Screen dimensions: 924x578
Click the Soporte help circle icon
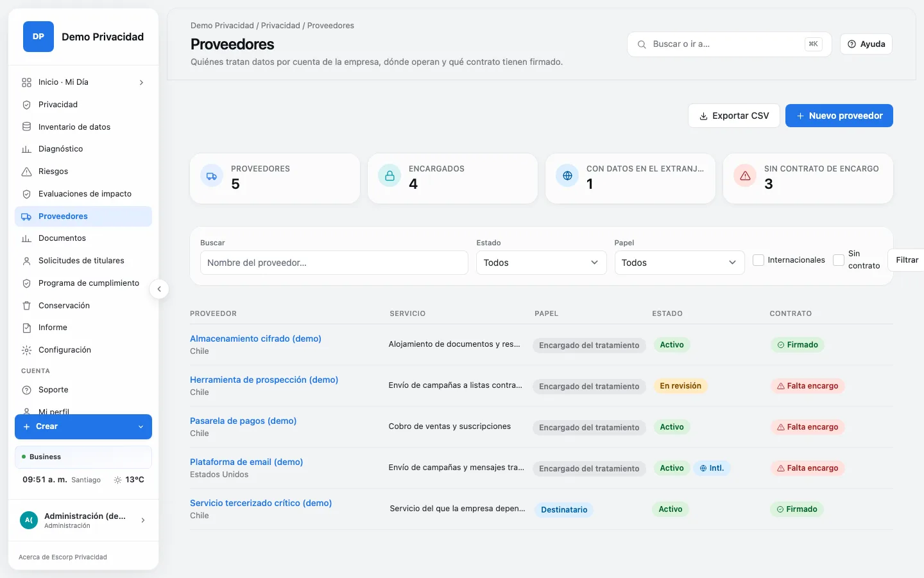[26, 390]
